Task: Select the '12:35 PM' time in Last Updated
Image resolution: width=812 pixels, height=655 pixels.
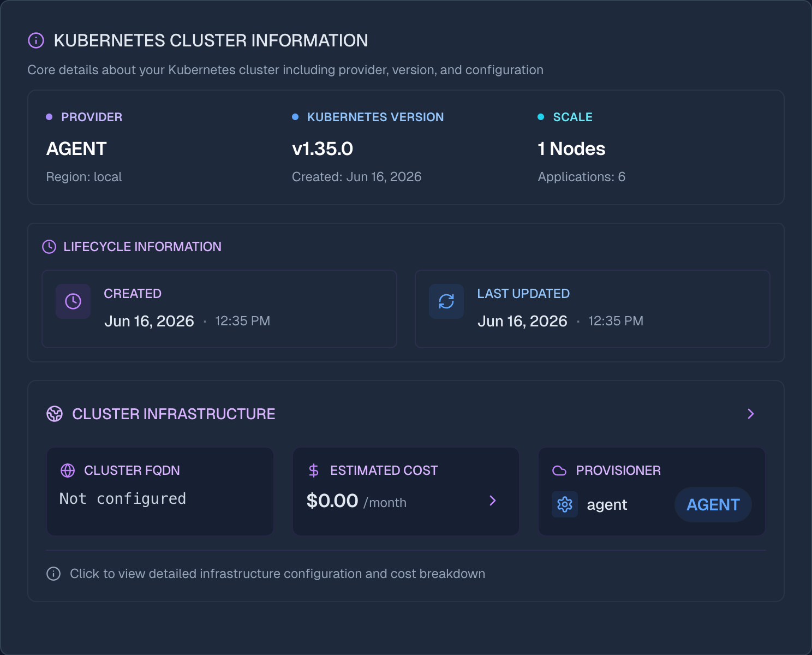Action: tap(616, 321)
